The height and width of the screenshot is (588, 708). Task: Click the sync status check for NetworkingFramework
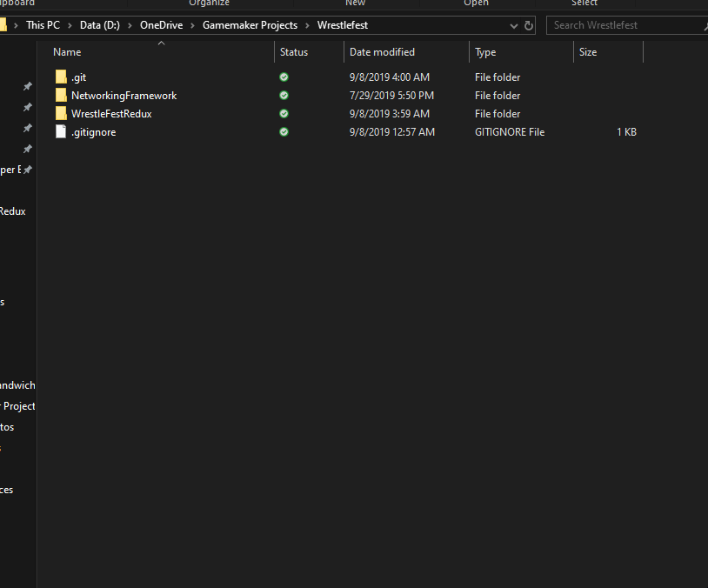pyautogui.click(x=284, y=96)
